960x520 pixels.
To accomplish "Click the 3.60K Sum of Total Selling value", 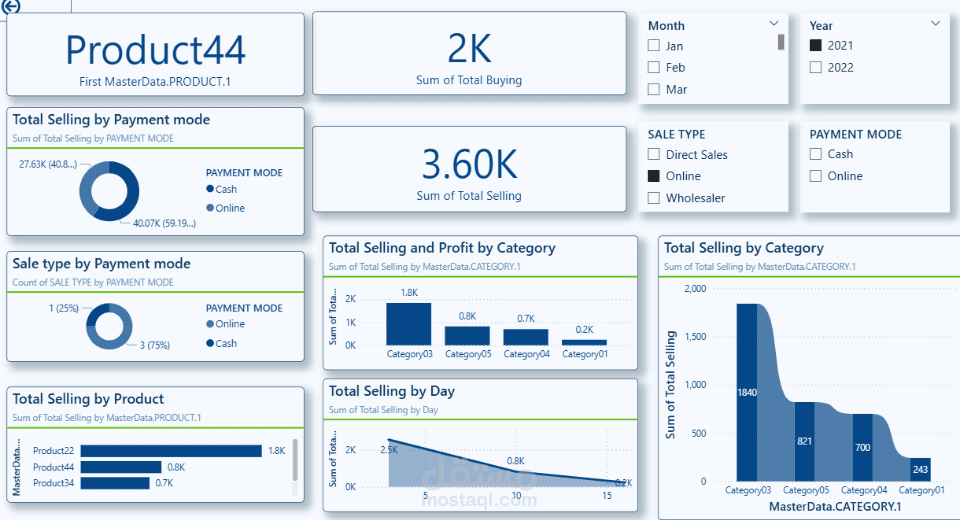I will pos(470,164).
